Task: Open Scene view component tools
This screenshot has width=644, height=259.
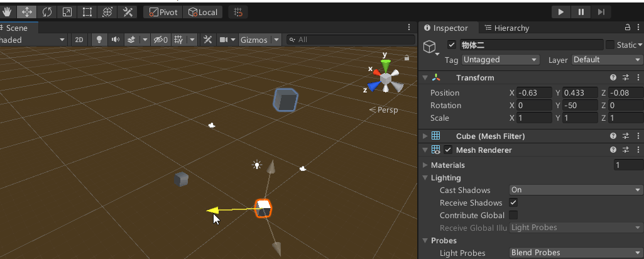Action: point(208,40)
